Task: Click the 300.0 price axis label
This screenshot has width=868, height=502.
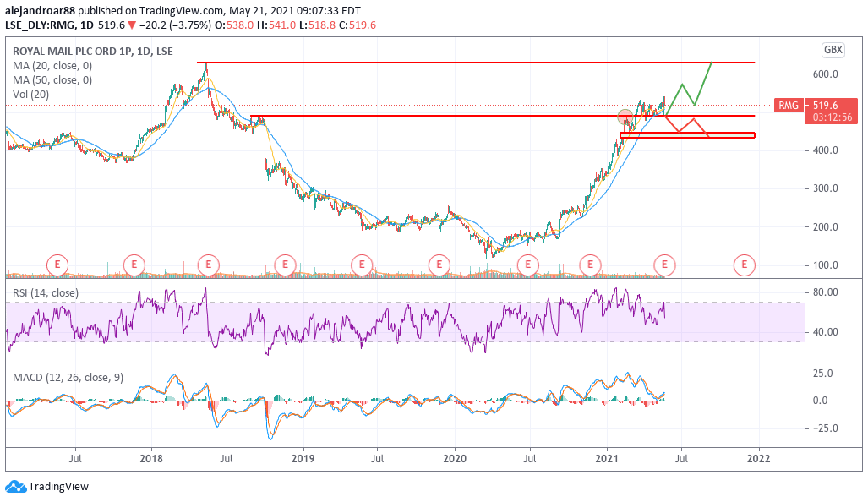Action: [826, 188]
